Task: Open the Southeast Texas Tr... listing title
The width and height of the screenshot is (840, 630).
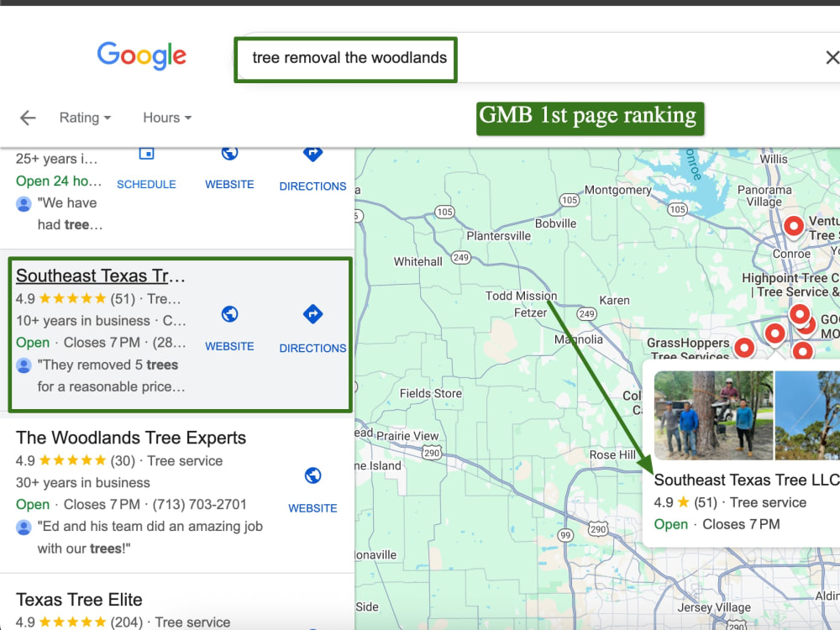Action: tap(101, 276)
